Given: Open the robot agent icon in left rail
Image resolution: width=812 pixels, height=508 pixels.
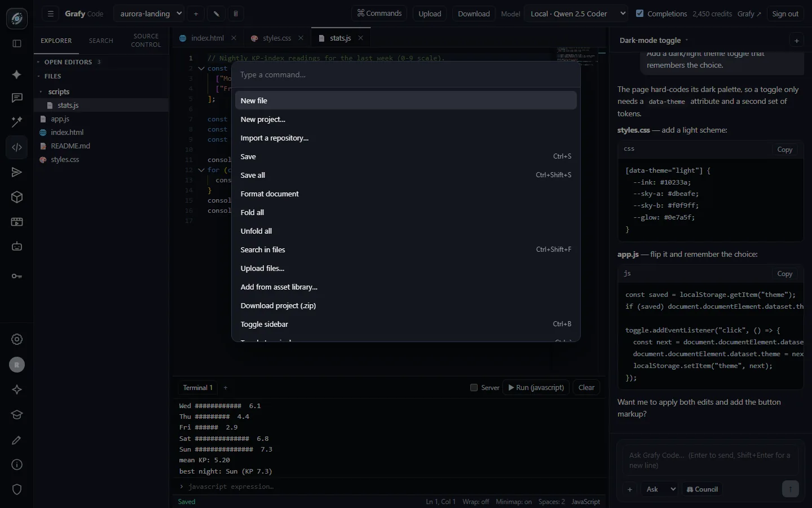Looking at the screenshot, I should pos(17,247).
